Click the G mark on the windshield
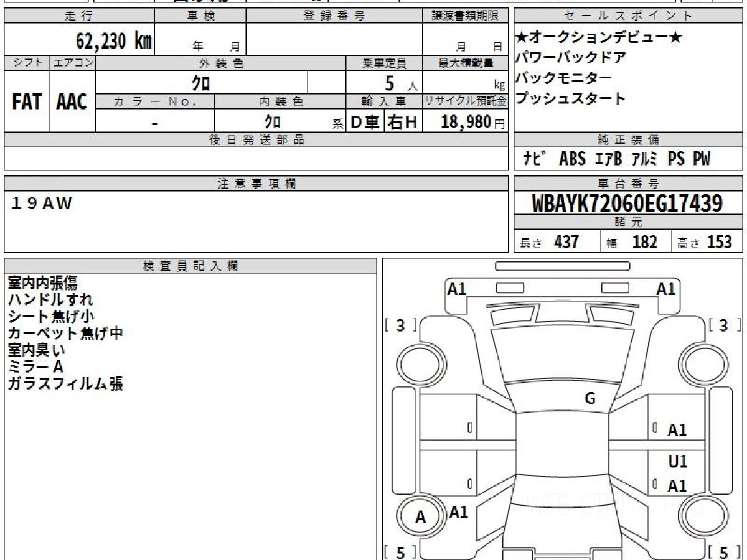The height and width of the screenshot is (560, 747). (x=590, y=399)
